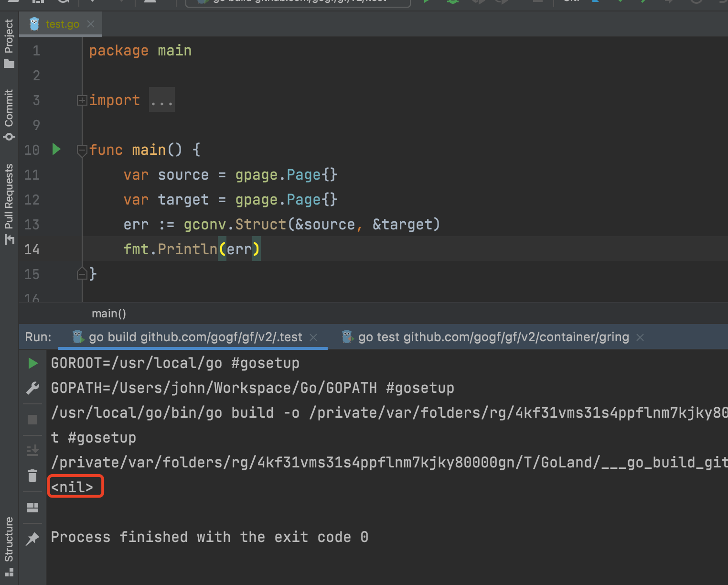This screenshot has width=728, height=585.
Task: Open the Structure tool window
Action: [x=9, y=540]
